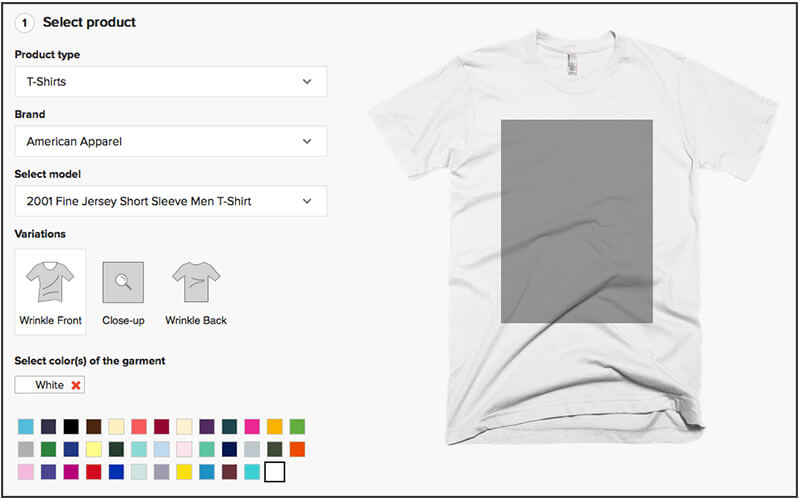
Task: Pick the amber orange color swatch
Action: click(274, 427)
